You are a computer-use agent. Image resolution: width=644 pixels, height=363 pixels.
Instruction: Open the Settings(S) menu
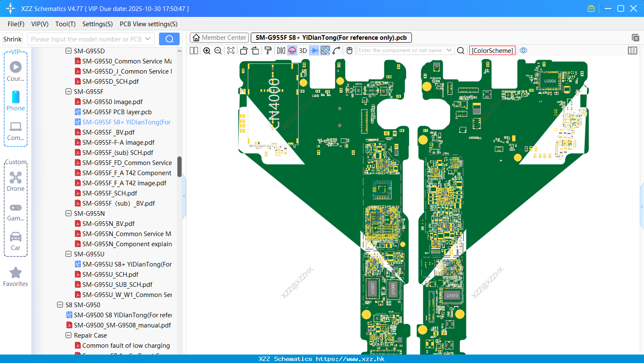(98, 24)
